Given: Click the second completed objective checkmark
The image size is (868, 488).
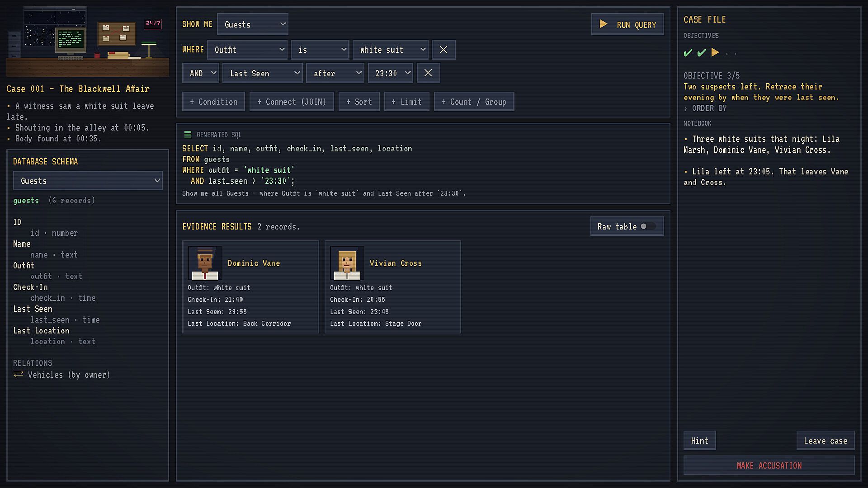Looking at the screenshot, I should click(x=702, y=53).
